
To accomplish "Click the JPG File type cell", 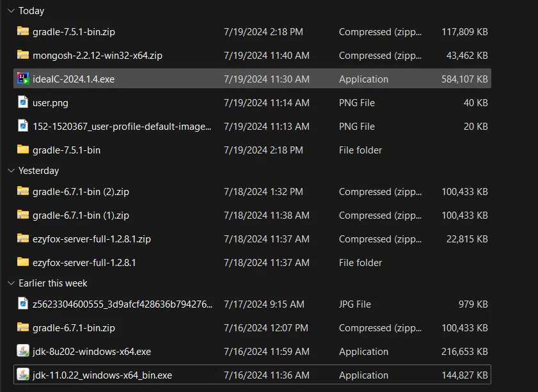I will pyautogui.click(x=355, y=304).
